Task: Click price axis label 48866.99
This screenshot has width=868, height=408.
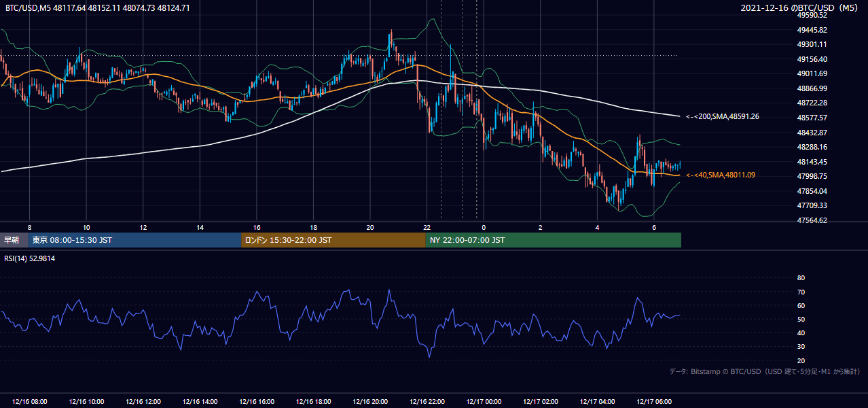Action: (x=812, y=88)
